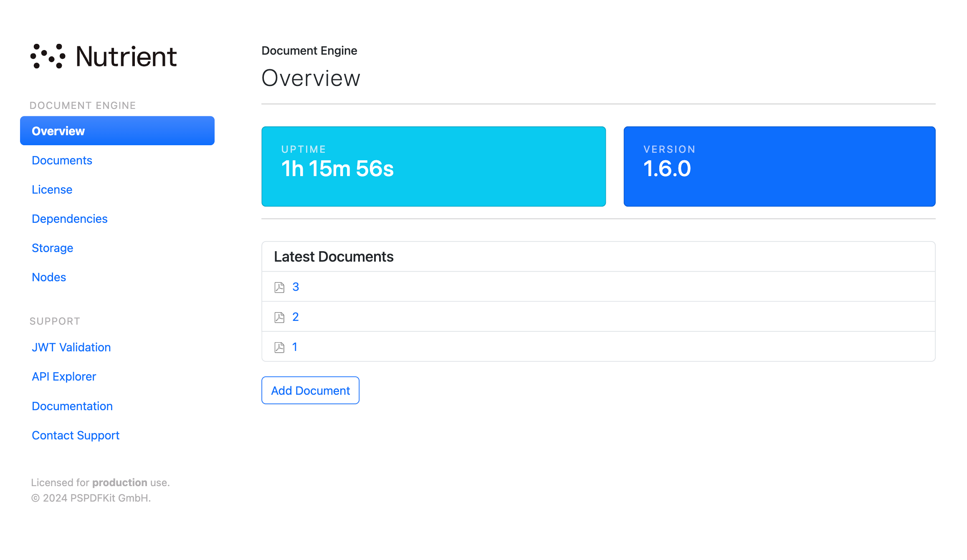Open the License page
Viewport: 967px width, 560px height.
[x=52, y=189]
